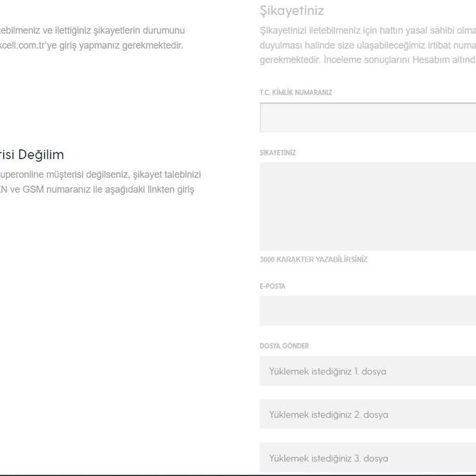476x476 pixels.
Task: Click the 'cell.com.tr'ye giriş yapmanız gerekmektedir' text
Action: (x=92, y=45)
